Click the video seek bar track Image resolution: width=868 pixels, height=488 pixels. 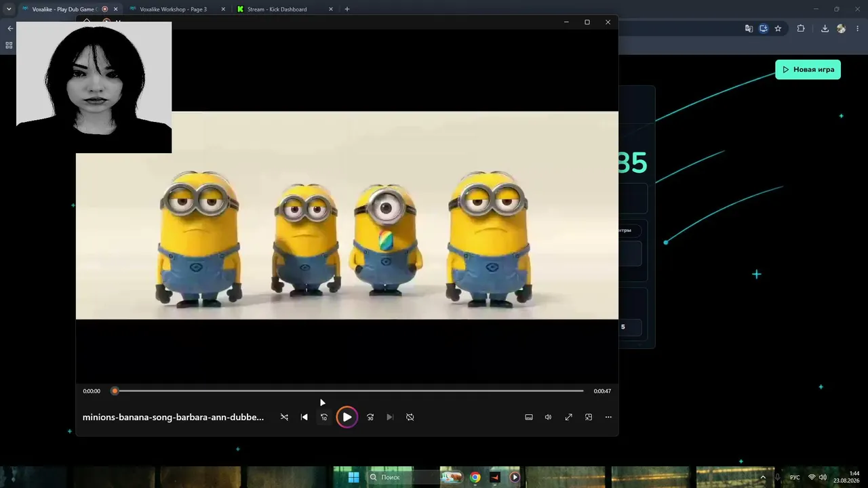pyautogui.click(x=349, y=391)
